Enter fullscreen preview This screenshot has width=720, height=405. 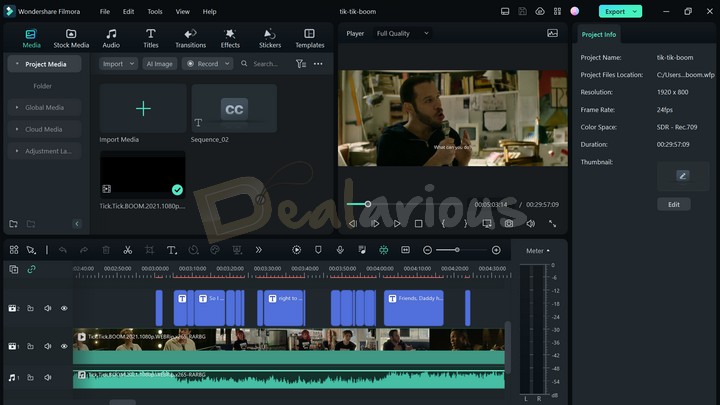pos(552,224)
